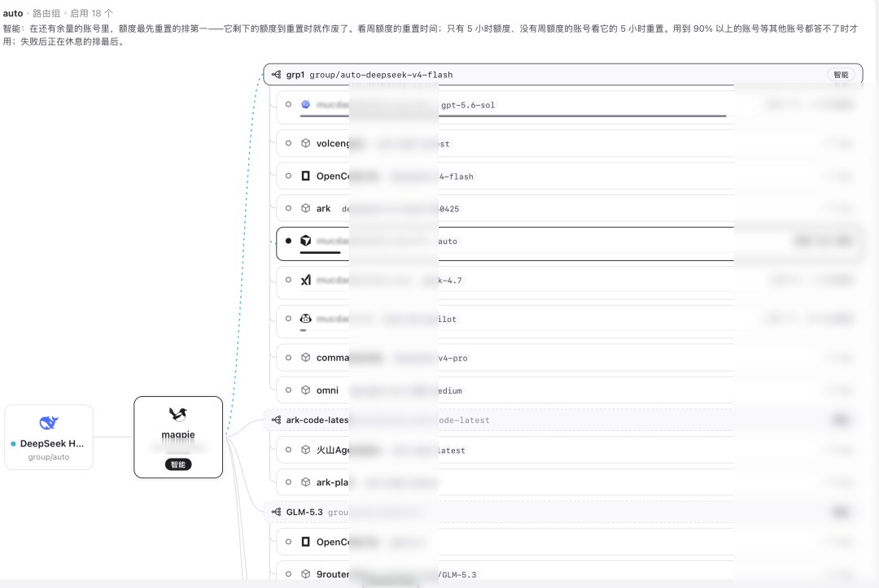Click the OpenC icon in the 4-flash row
The height and width of the screenshot is (588, 879).
(305, 176)
